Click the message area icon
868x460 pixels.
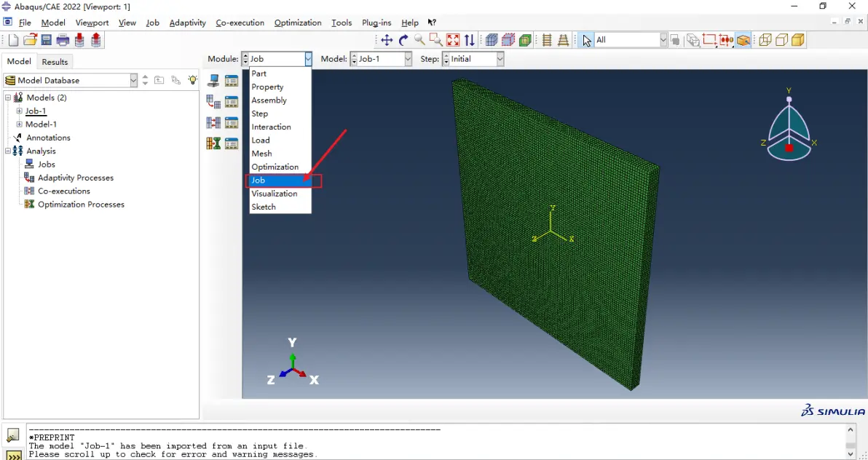tap(13, 435)
